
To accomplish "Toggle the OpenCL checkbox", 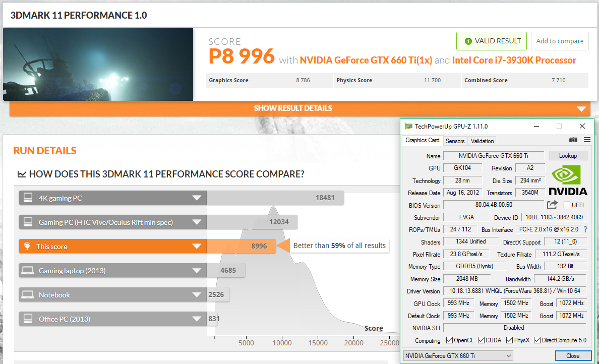I will [450, 340].
